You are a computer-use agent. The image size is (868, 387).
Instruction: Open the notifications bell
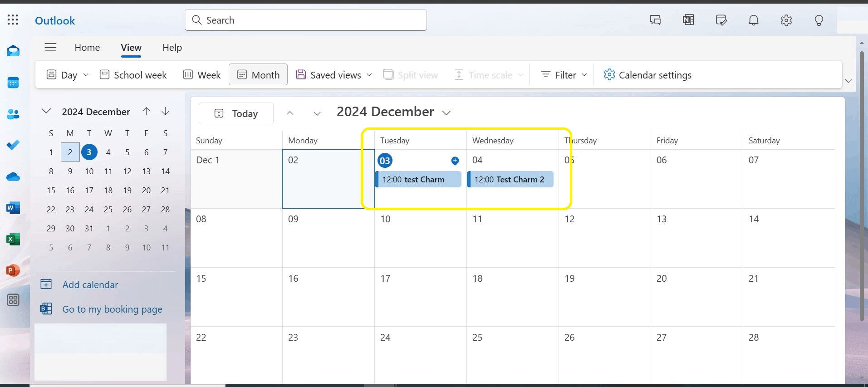click(x=753, y=20)
